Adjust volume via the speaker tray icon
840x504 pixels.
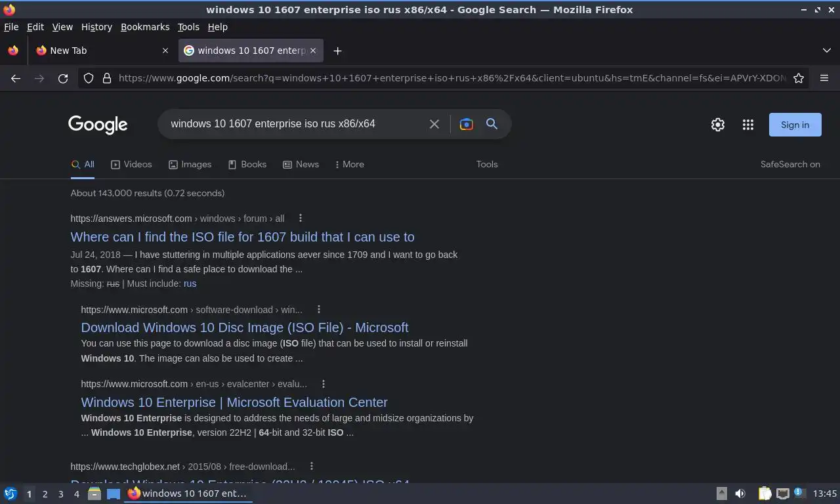pyautogui.click(x=740, y=493)
